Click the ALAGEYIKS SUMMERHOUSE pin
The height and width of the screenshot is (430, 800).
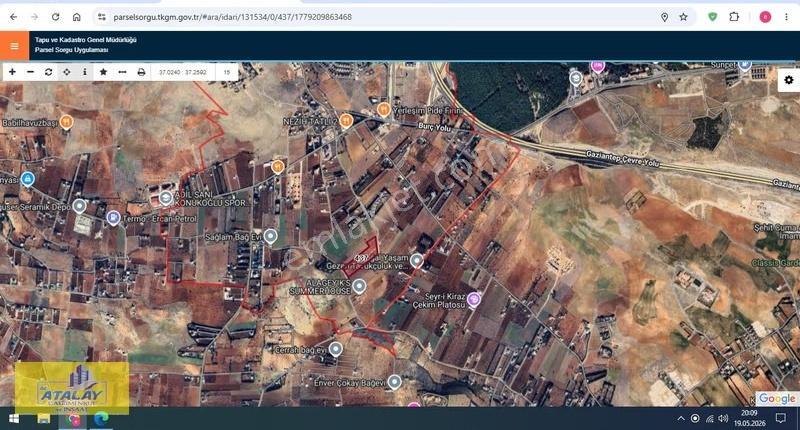[359, 286]
